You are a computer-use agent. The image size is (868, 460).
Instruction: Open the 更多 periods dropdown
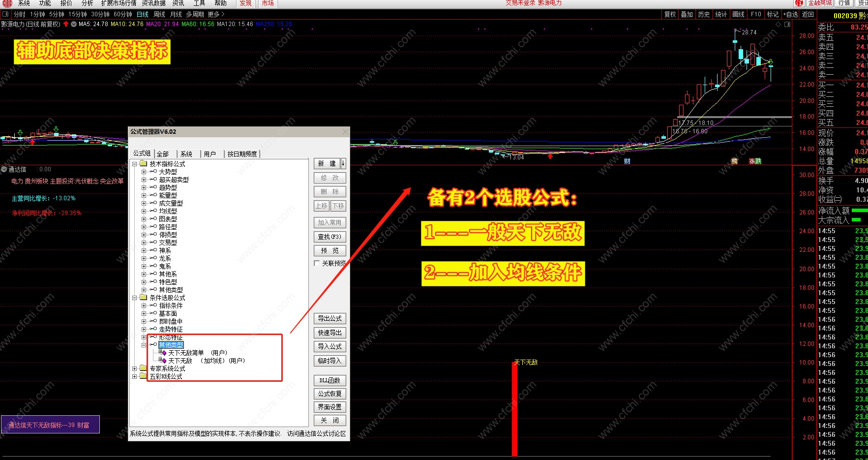coord(216,14)
